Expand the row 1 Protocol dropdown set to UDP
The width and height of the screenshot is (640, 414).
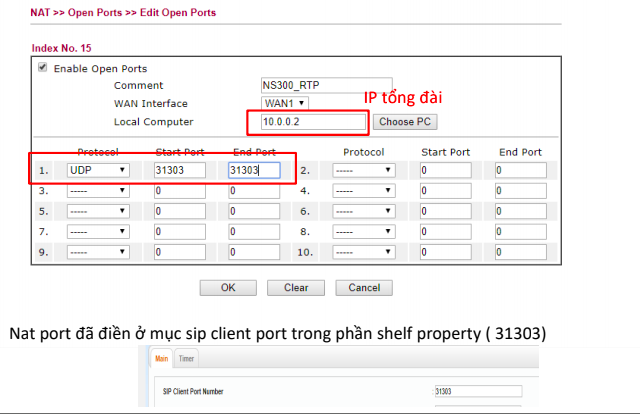pyautogui.click(x=97, y=171)
